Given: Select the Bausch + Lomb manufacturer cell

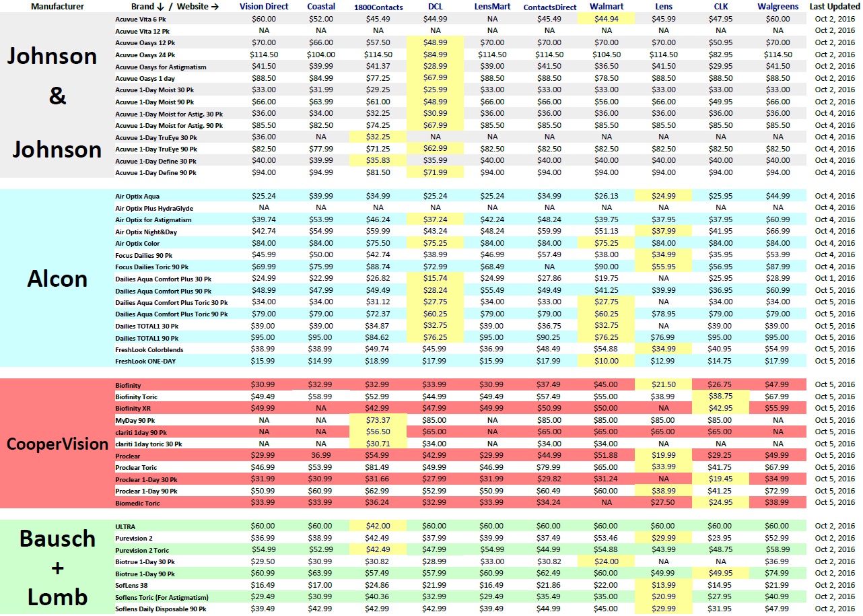Looking at the screenshot, I should [57, 567].
